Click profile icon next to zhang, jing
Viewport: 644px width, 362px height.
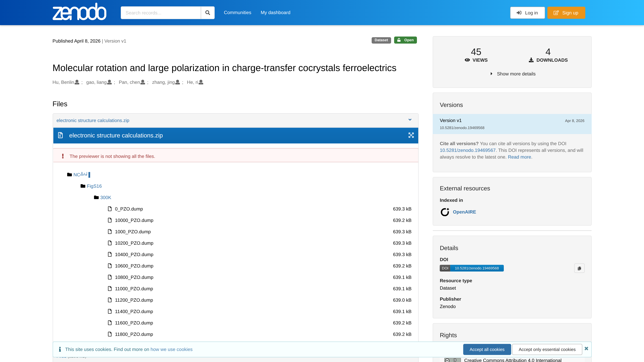pyautogui.click(x=177, y=82)
